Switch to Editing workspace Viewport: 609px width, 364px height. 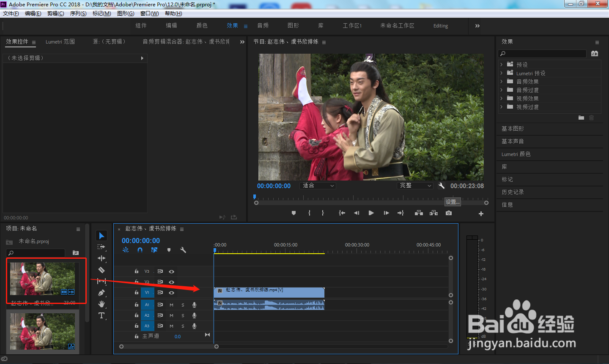click(x=441, y=26)
